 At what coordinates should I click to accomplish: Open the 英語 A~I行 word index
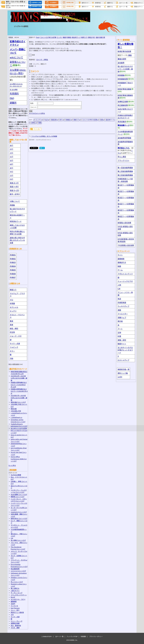(x=14, y=183)
